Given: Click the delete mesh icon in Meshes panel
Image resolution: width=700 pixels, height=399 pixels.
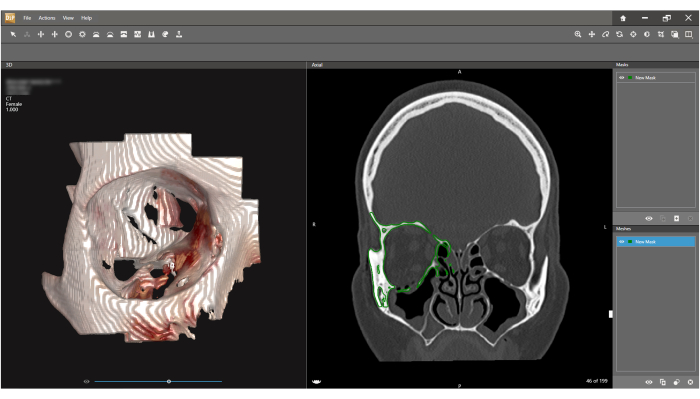Looking at the screenshot, I should click(x=690, y=382).
